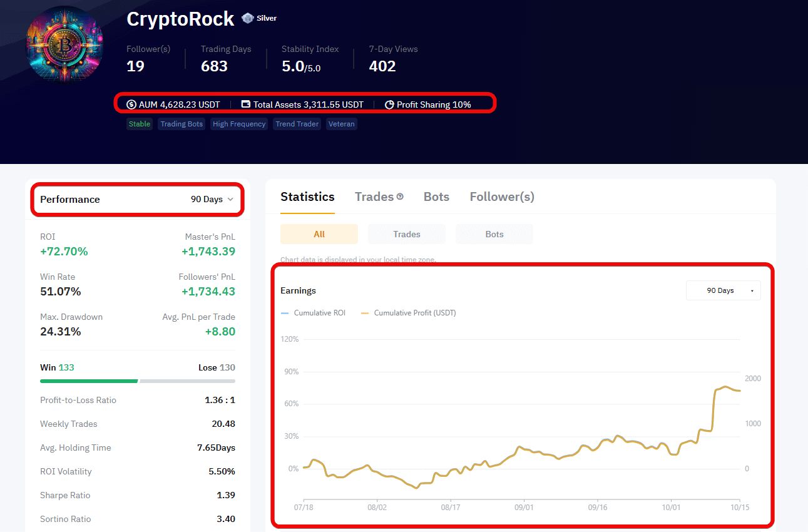Open the Follower(s) tab
808x532 pixels.
click(502, 197)
